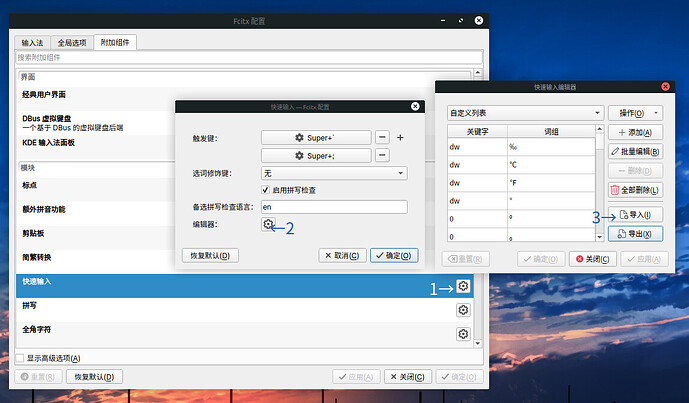Image resolution: width=689 pixels, height=403 pixels.
Task: Open settings gear for 拼写 addon
Action: click(463, 310)
